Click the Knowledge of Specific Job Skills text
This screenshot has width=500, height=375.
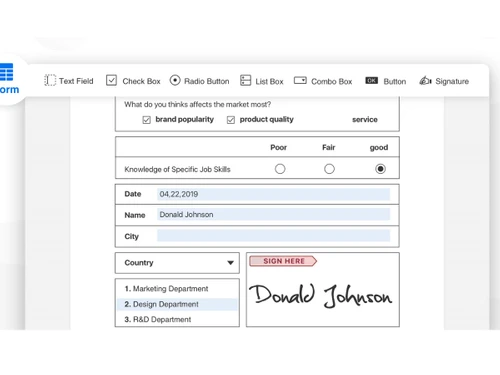coord(177,169)
